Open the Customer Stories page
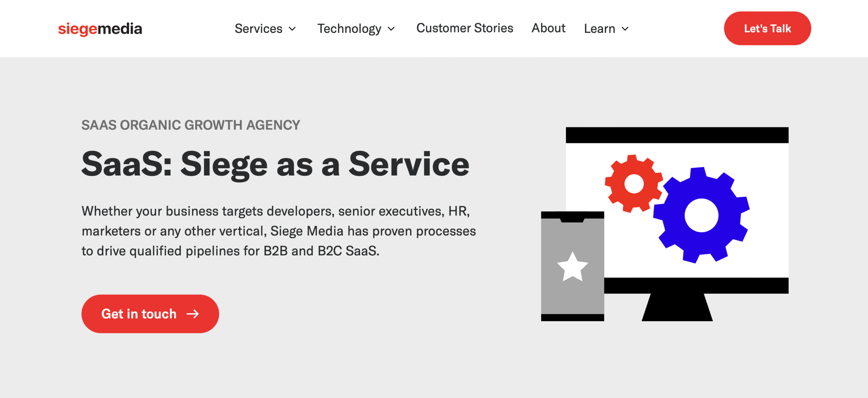The height and width of the screenshot is (398, 868). coord(465,28)
